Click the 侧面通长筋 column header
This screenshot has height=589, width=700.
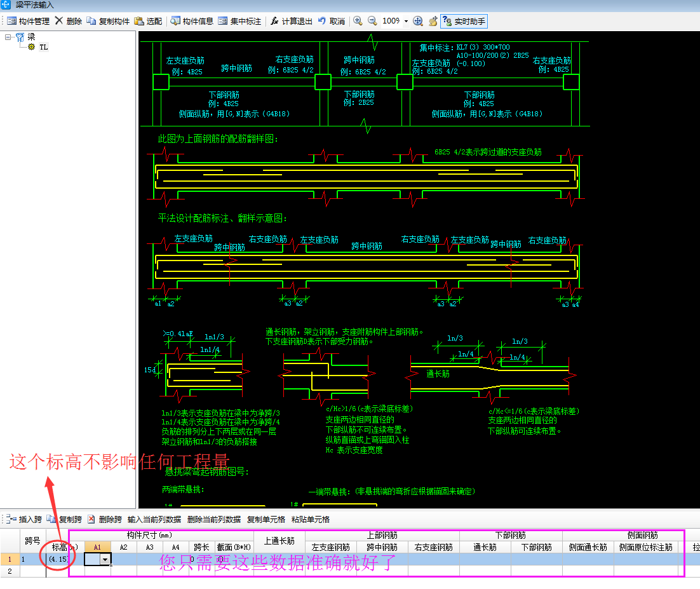coord(588,547)
